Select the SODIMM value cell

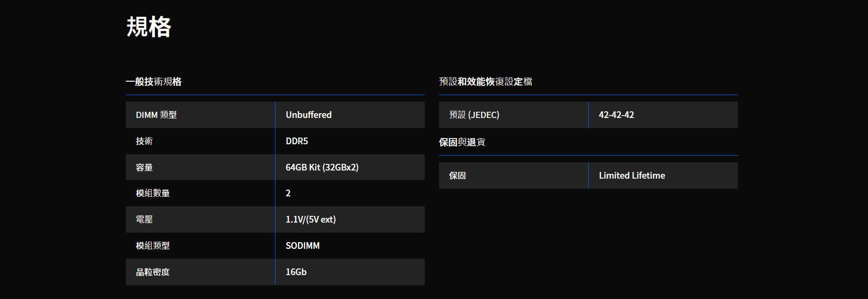(x=350, y=246)
